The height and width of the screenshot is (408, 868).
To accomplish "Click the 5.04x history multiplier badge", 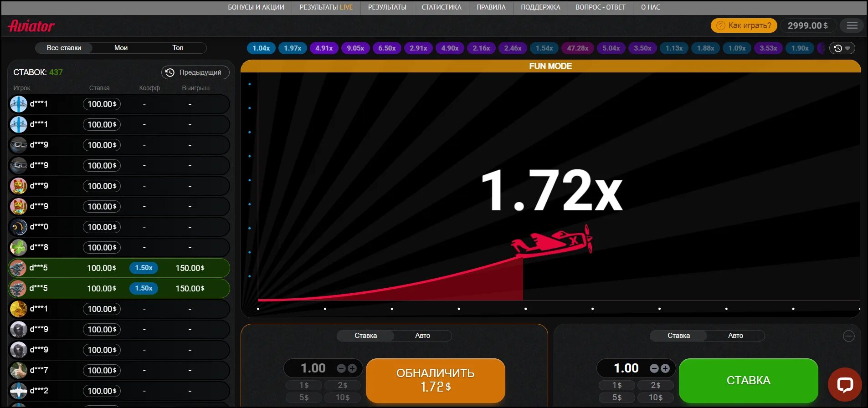I will click(611, 48).
